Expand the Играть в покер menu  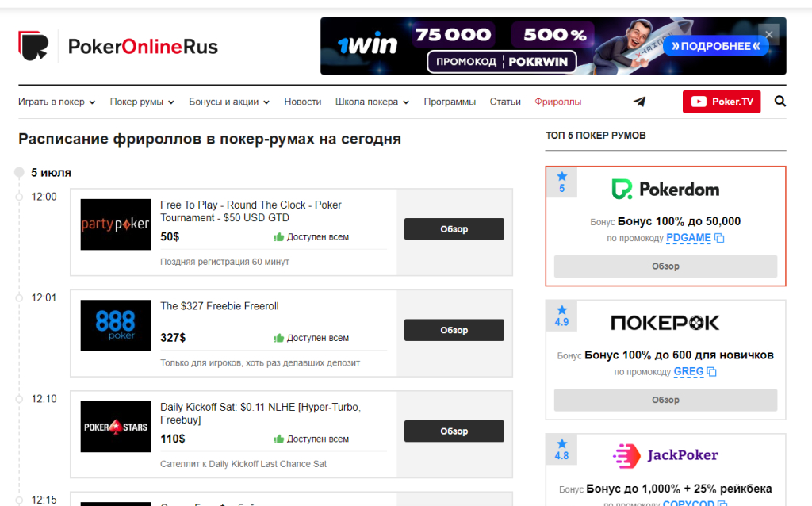pyautogui.click(x=56, y=102)
